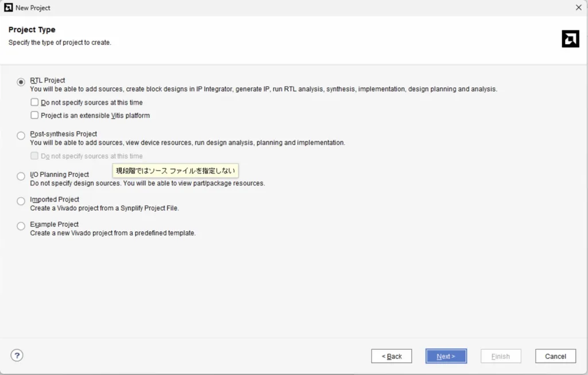Select the RTL Project radio button
Screen dimensions: 588x375
tap(21, 82)
